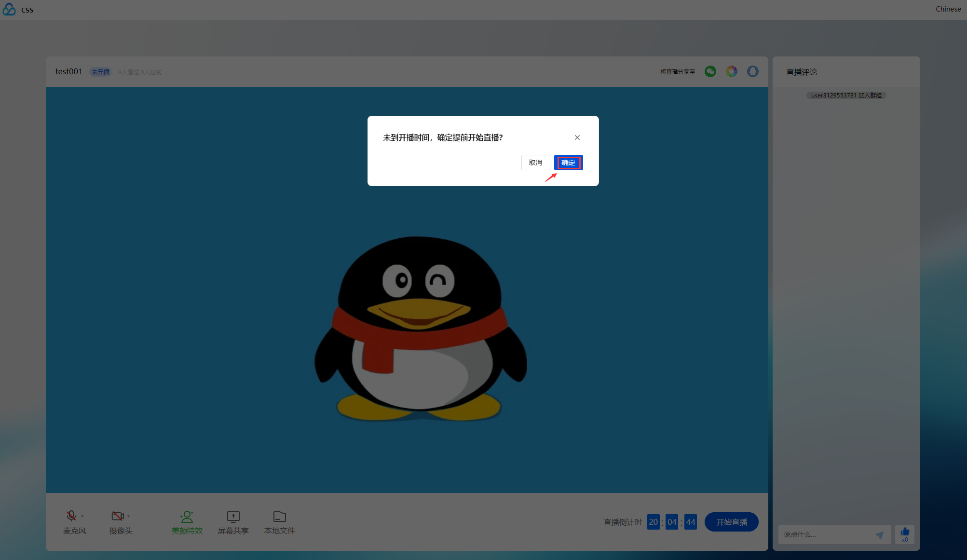The height and width of the screenshot is (560, 967).
Task: Click the 屏幕共享 screen share icon
Action: [x=233, y=517]
